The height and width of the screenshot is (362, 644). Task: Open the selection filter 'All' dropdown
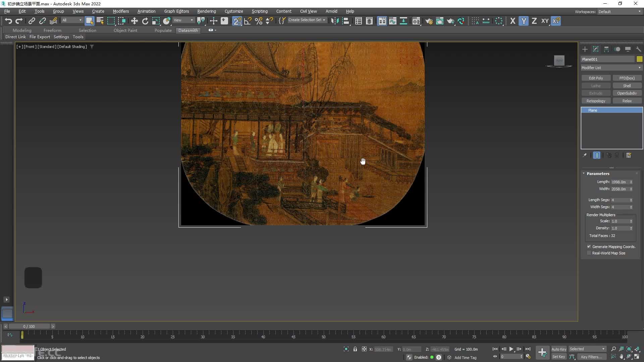pos(72,20)
